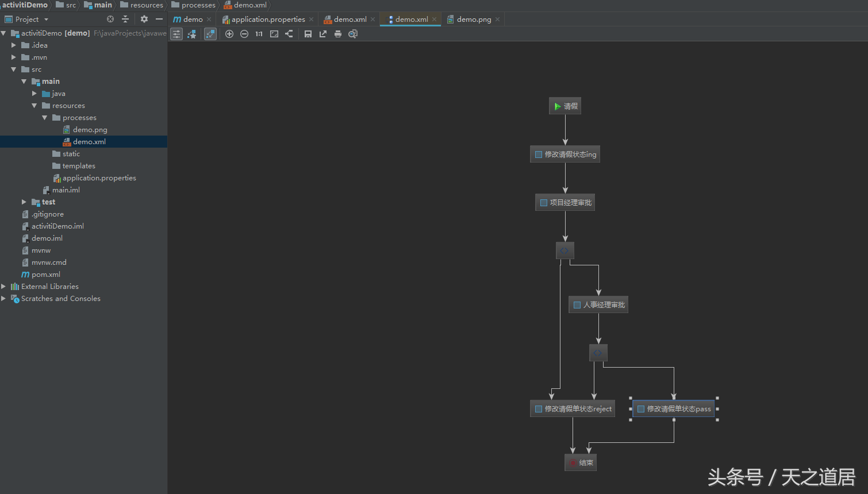Screen dimensions: 868x494
Task: Click the zoom in toolbar icon
Action: coord(229,34)
